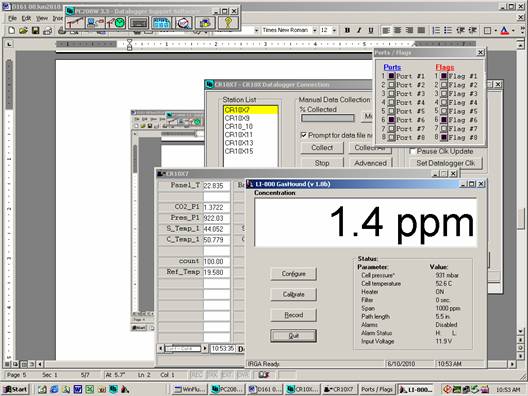Toggle Port #6 checkbox
Viewport: 528px width, 396px height.
(x=391, y=120)
